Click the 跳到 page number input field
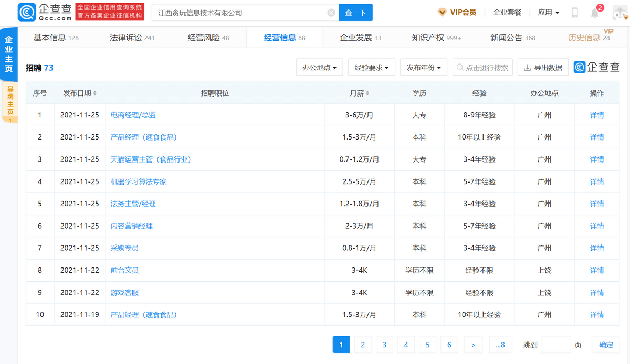 coord(555,345)
